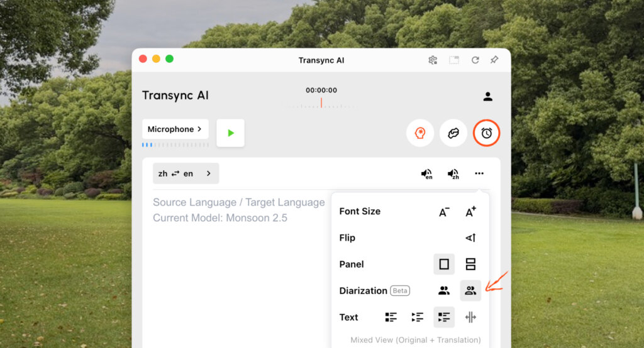Select single panel layout
Screen dimensions: 644x348
pos(444,264)
